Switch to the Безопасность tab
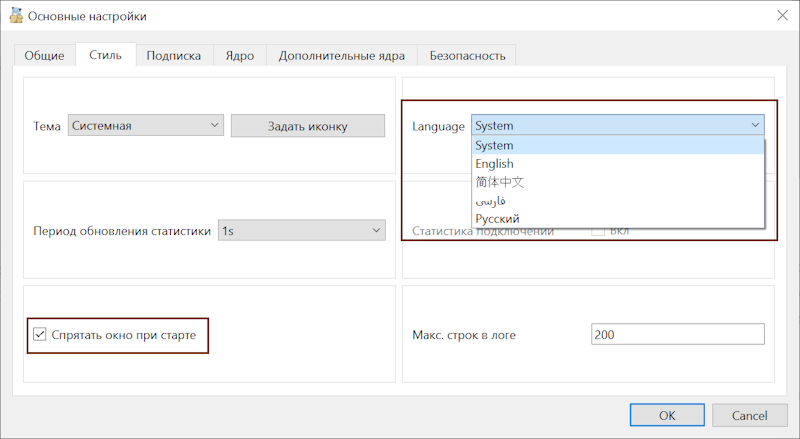 coord(468,56)
